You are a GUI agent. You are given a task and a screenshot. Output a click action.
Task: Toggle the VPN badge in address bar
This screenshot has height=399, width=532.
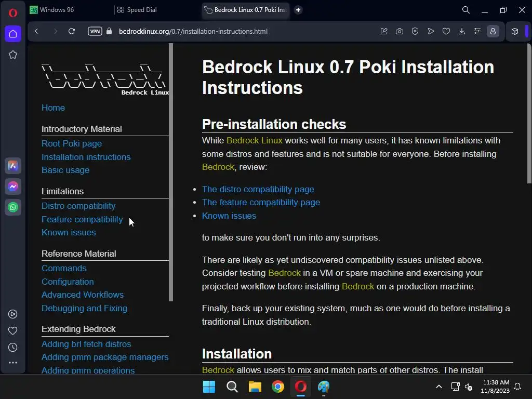[95, 31]
